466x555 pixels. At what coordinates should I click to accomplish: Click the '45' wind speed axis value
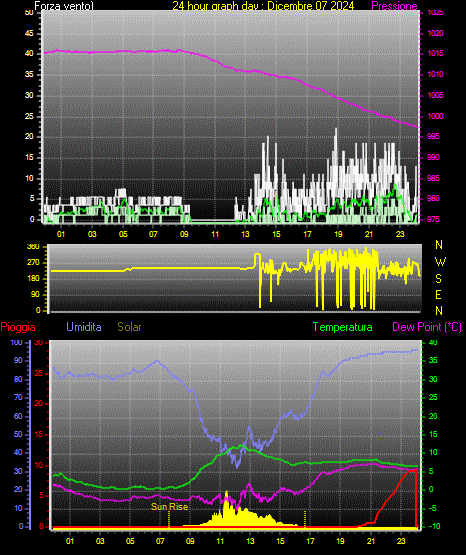(29, 33)
